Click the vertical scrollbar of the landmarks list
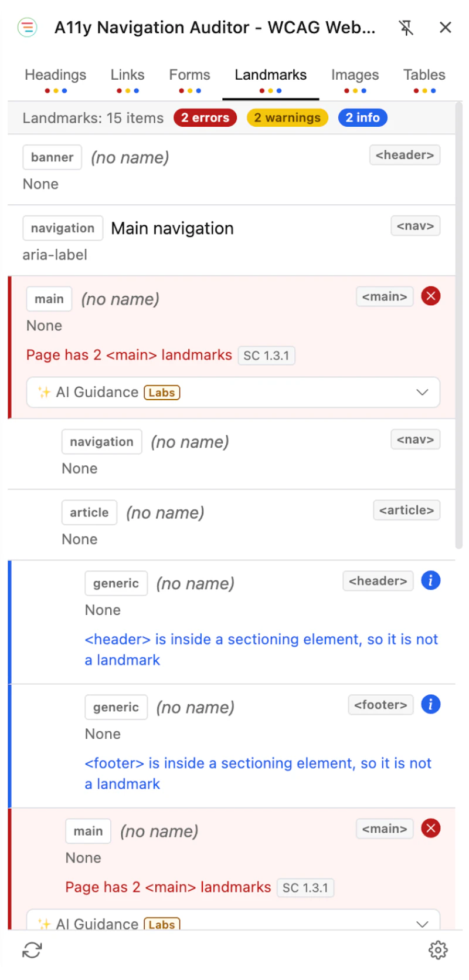Screen dimensions: 469x980 click(459, 326)
